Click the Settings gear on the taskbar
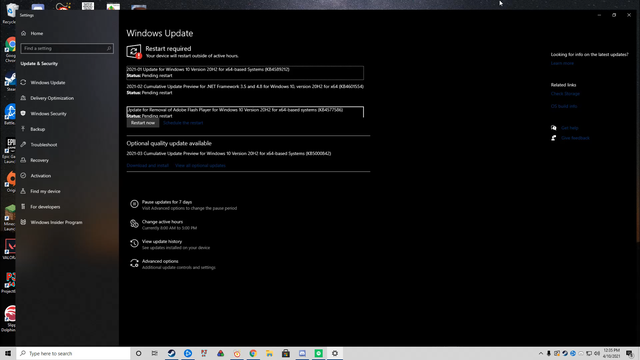The height and width of the screenshot is (360, 640). (x=335, y=353)
